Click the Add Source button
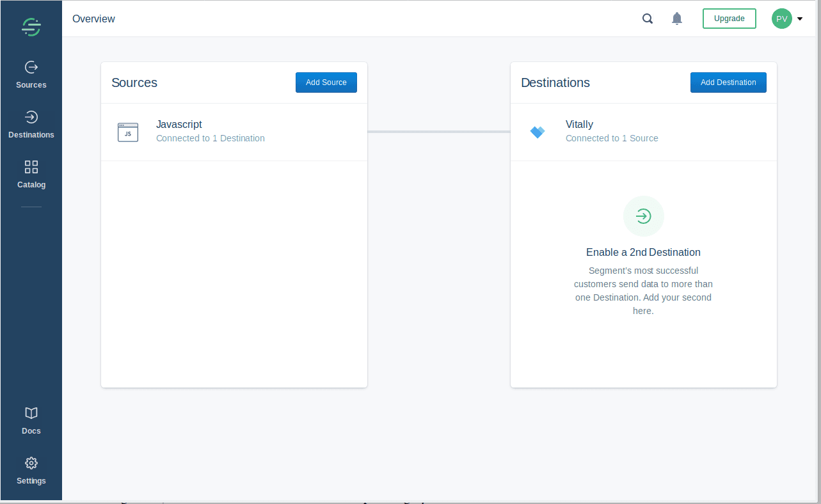The width and height of the screenshot is (821, 504). 326,82
